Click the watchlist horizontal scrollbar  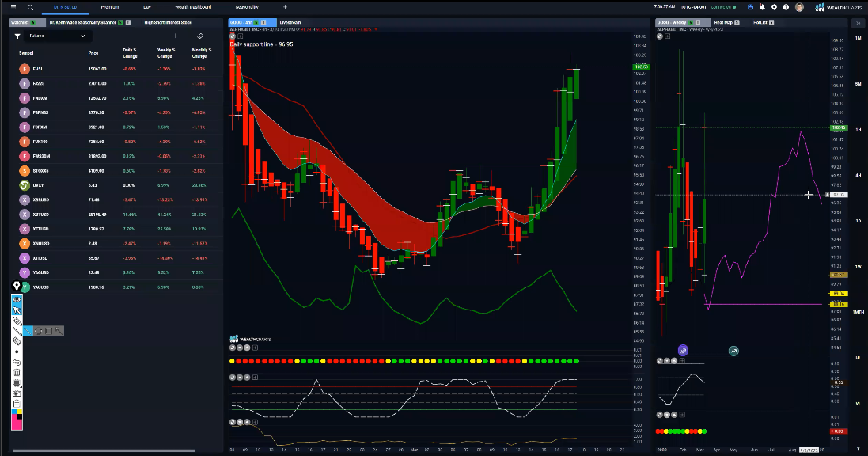click(104, 450)
